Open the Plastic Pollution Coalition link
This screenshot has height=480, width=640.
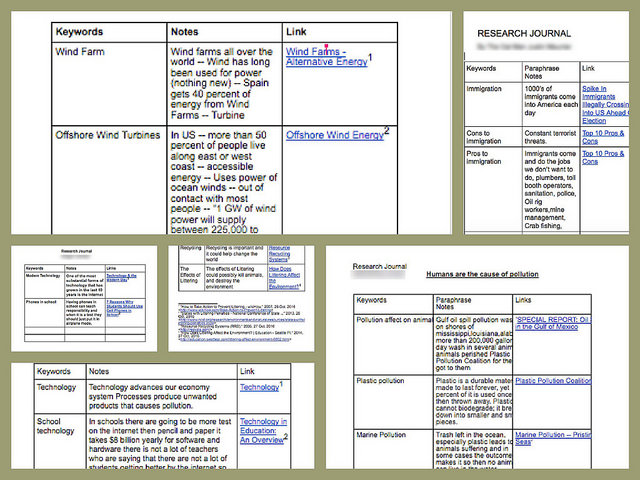click(553, 380)
